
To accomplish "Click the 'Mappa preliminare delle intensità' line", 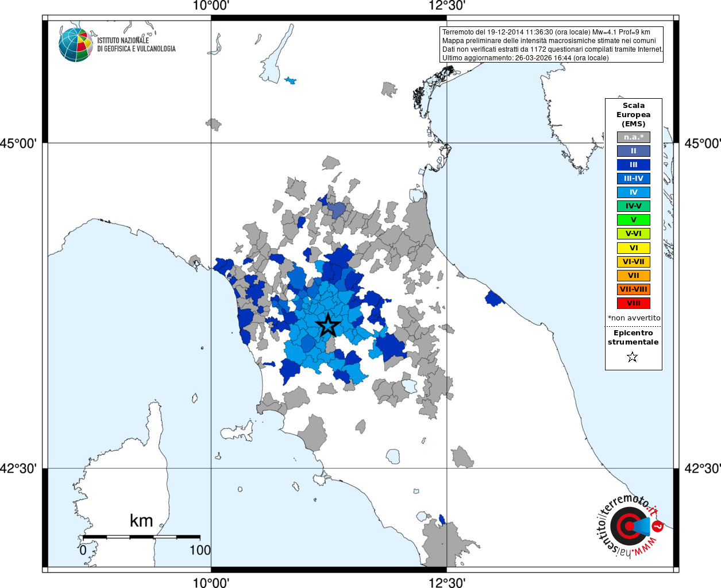I will pyautogui.click(x=549, y=41).
